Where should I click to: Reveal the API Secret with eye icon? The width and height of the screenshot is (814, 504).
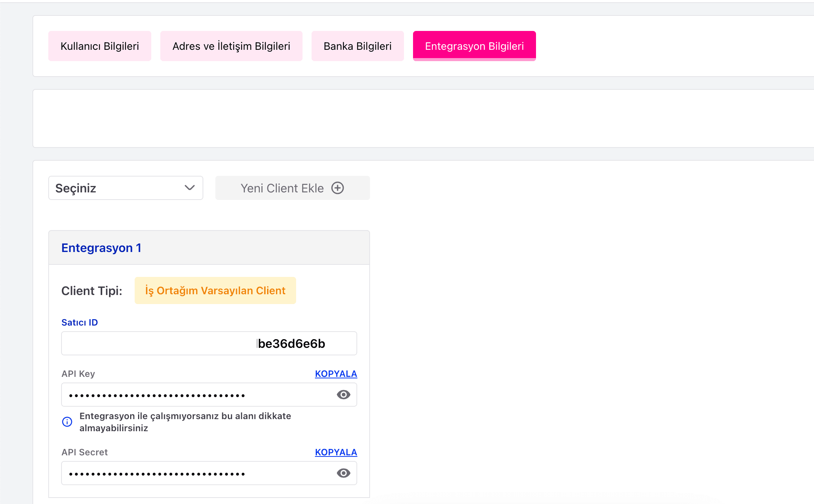click(x=343, y=473)
